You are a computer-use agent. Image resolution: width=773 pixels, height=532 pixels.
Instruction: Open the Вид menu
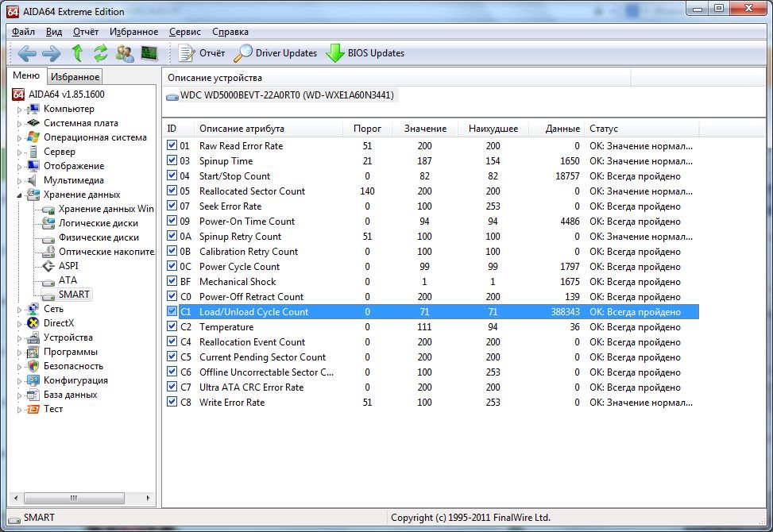pos(54,32)
